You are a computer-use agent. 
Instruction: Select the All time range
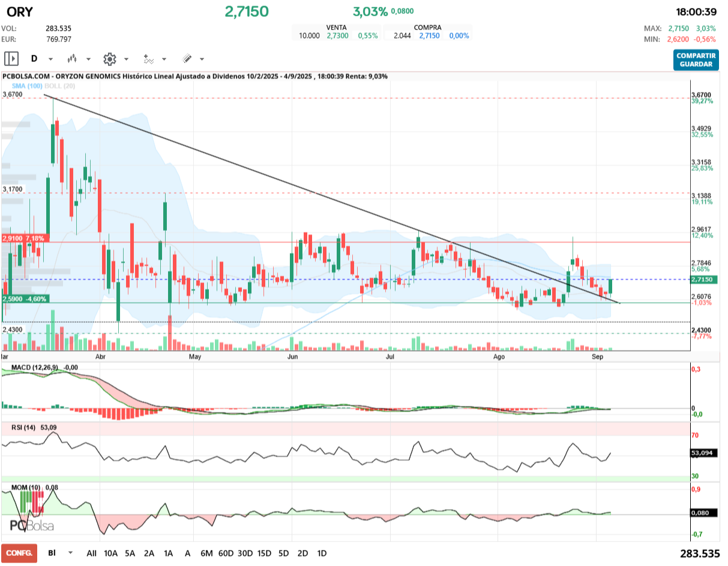pos(91,553)
